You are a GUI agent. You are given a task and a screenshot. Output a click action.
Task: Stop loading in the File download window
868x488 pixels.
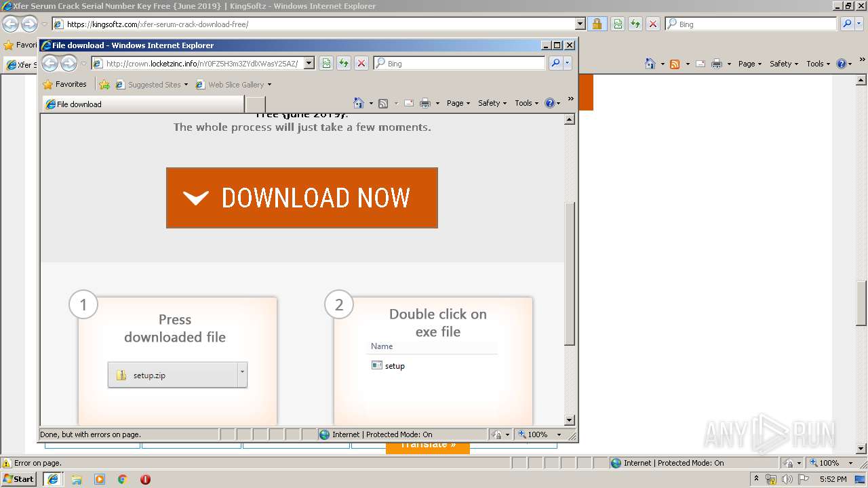[x=361, y=63]
